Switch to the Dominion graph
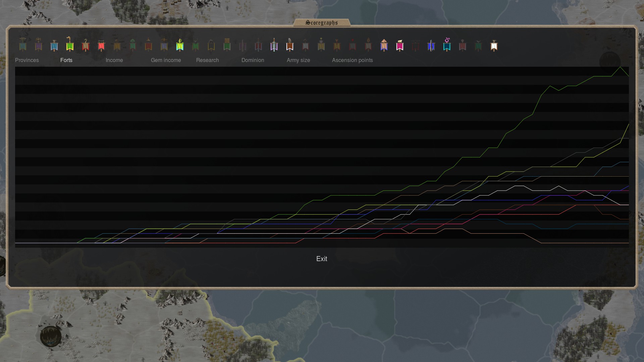 coord(253,60)
